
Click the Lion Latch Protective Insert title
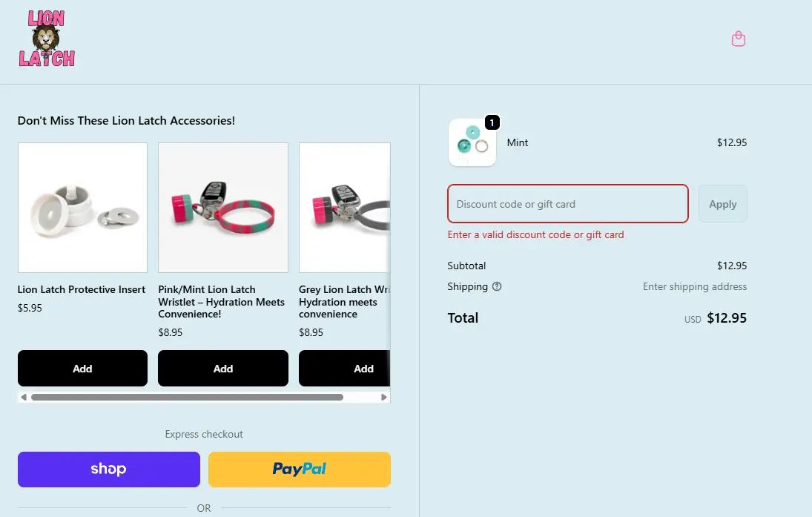[82, 289]
